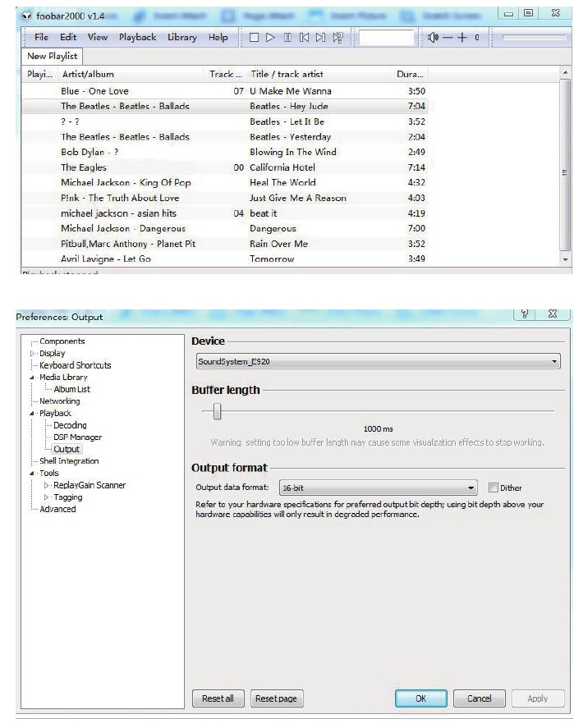Expand the Display tree node
Image resolution: width=574 pixels, height=728 pixels.
(x=32, y=353)
